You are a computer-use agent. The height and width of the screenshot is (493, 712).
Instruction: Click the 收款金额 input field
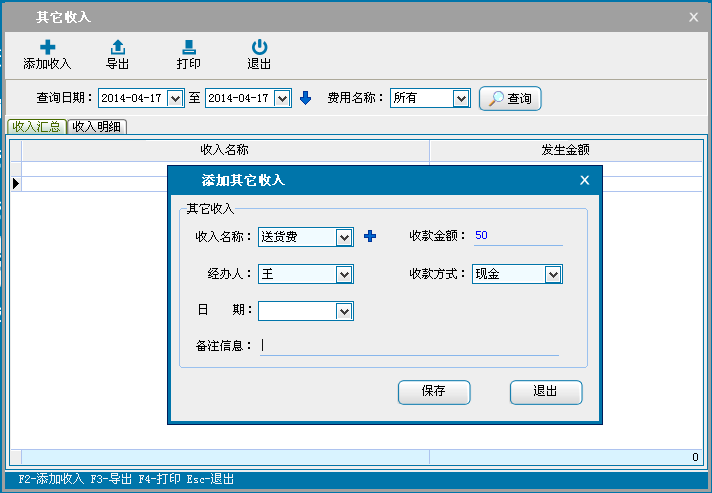pyautogui.click(x=516, y=236)
